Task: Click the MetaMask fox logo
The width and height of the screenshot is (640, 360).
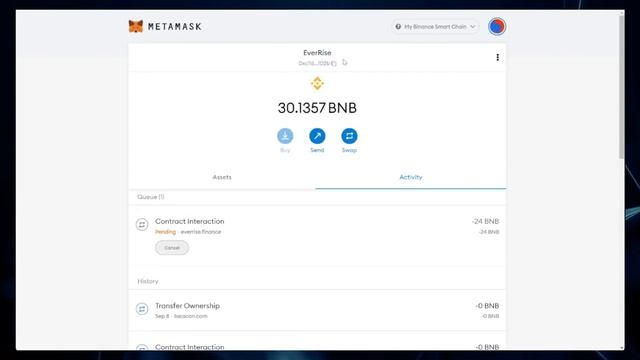Action: point(136,27)
